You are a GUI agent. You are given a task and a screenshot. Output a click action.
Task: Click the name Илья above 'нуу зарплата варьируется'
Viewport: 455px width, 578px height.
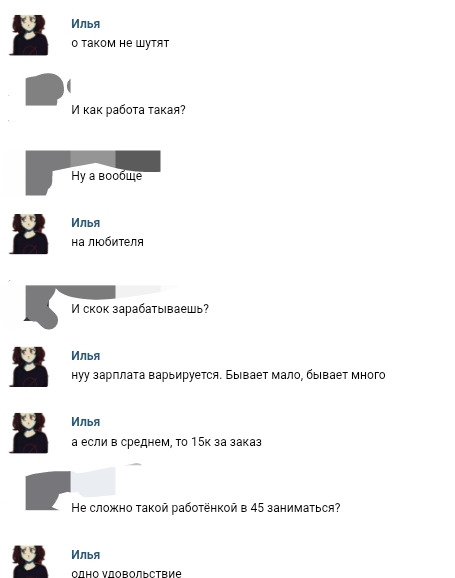[x=86, y=356]
